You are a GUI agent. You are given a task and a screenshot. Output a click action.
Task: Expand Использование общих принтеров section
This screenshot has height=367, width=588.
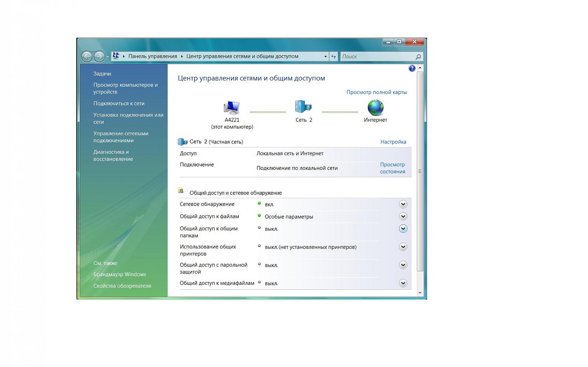403,247
